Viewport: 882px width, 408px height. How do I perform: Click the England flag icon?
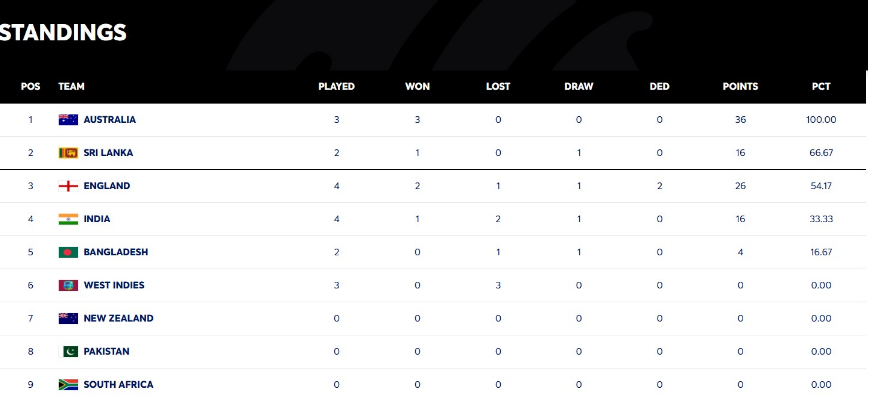click(x=68, y=186)
